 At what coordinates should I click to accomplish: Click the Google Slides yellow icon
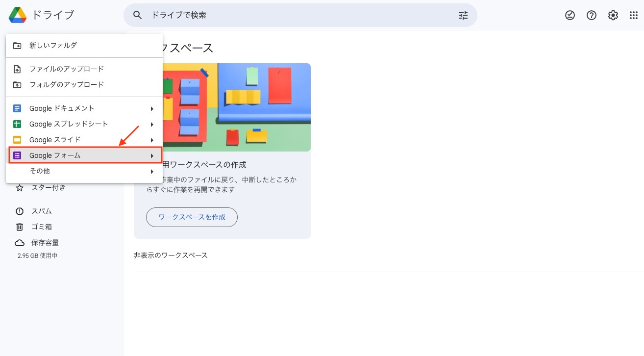click(17, 140)
